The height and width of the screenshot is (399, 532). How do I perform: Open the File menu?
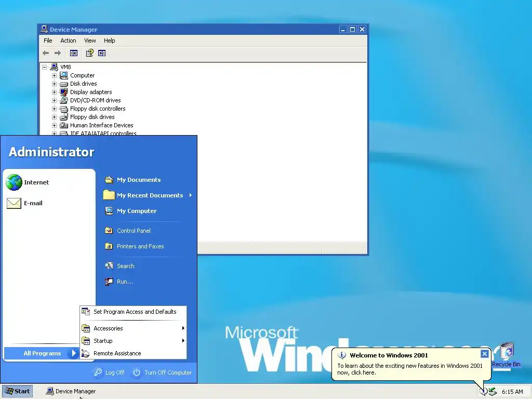[48, 41]
